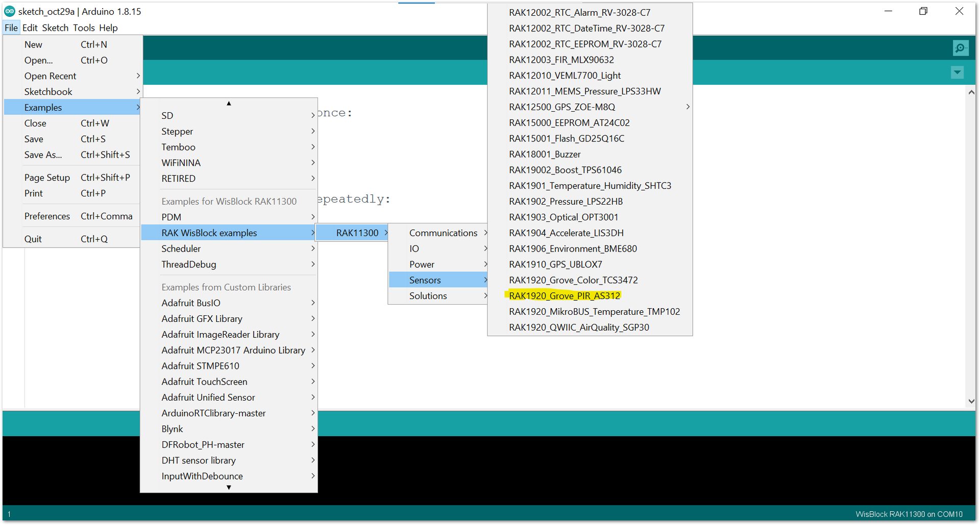Expand the PDM examples submenu
Screen dimensions: 980x525
(229, 217)
